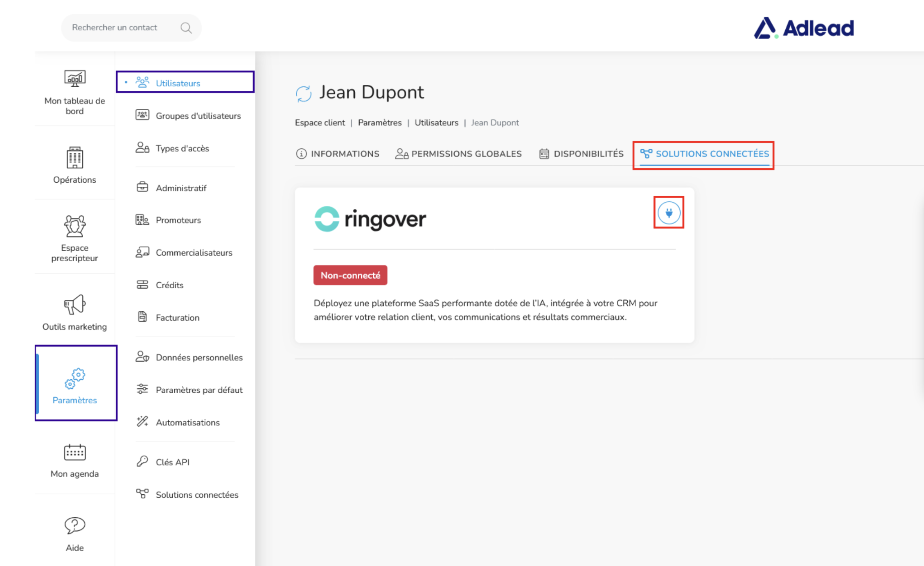Click the Commercialisateurs icon
The image size is (924, 566).
point(142,252)
